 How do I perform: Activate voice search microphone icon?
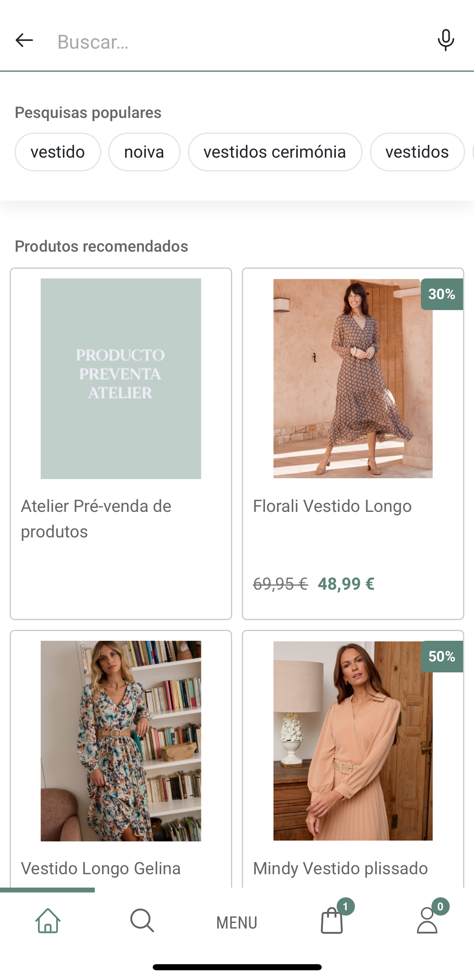(x=446, y=40)
